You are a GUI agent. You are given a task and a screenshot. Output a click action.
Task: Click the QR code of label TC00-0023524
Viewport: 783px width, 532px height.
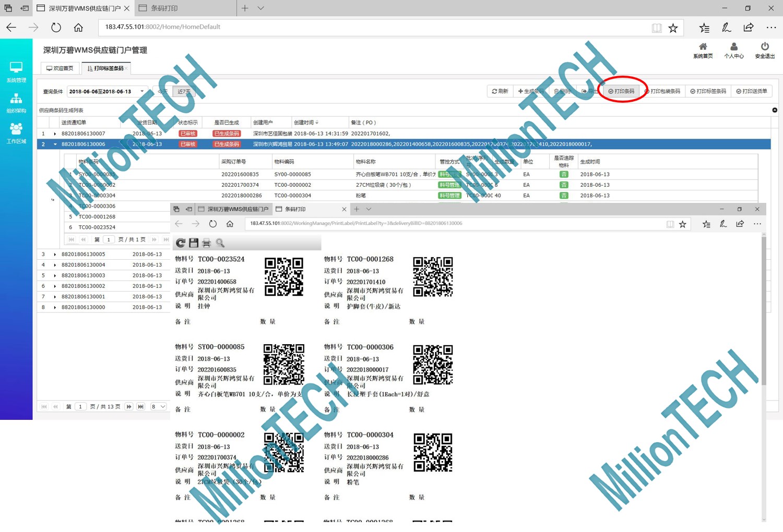[x=284, y=277]
